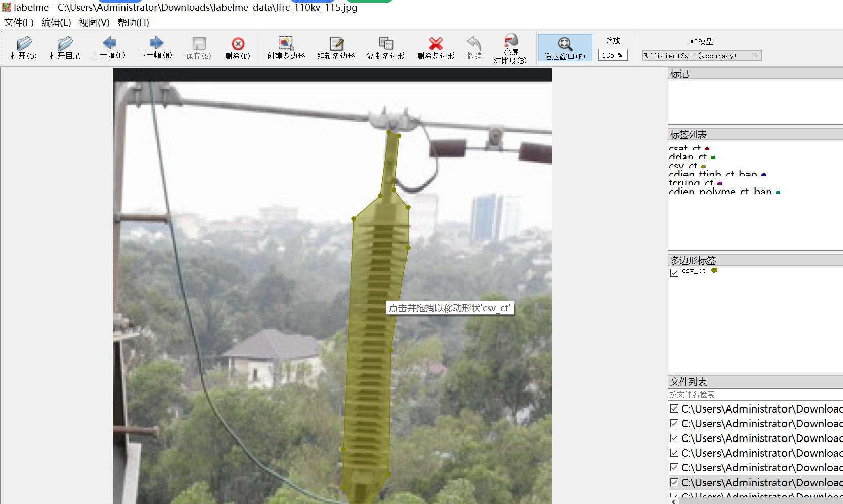Toggle the first file's checkbox in file list
The height and width of the screenshot is (504, 843).
click(674, 409)
